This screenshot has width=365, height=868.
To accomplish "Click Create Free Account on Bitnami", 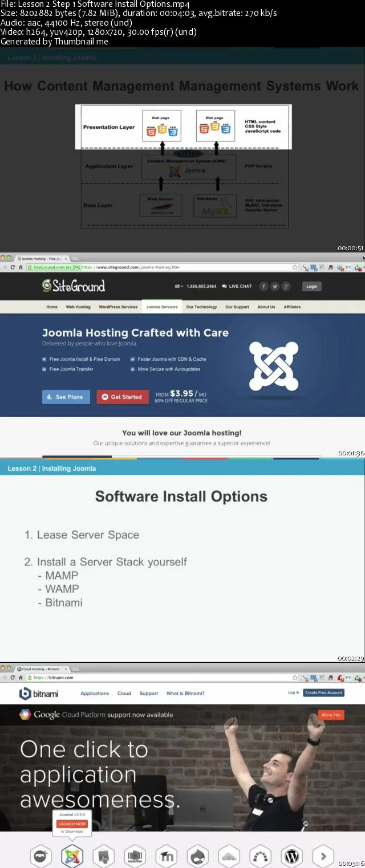I will tap(324, 692).
